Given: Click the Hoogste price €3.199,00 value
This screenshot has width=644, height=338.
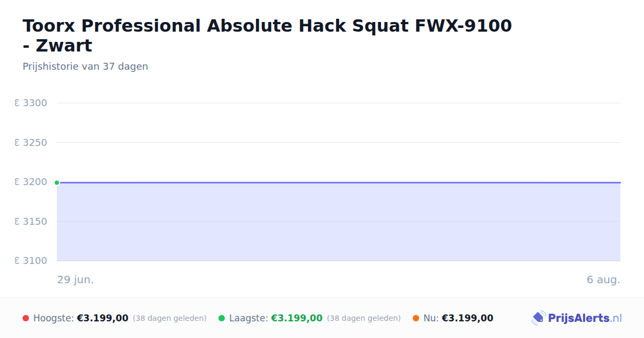Looking at the screenshot, I should click(x=103, y=318).
